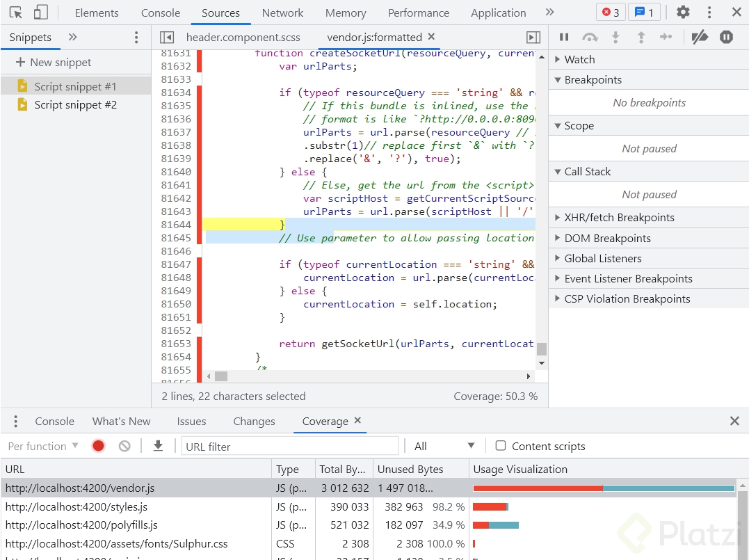Image resolution: width=749 pixels, height=560 pixels.
Task: Select Script snippet #2
Action: click(75, 105)
